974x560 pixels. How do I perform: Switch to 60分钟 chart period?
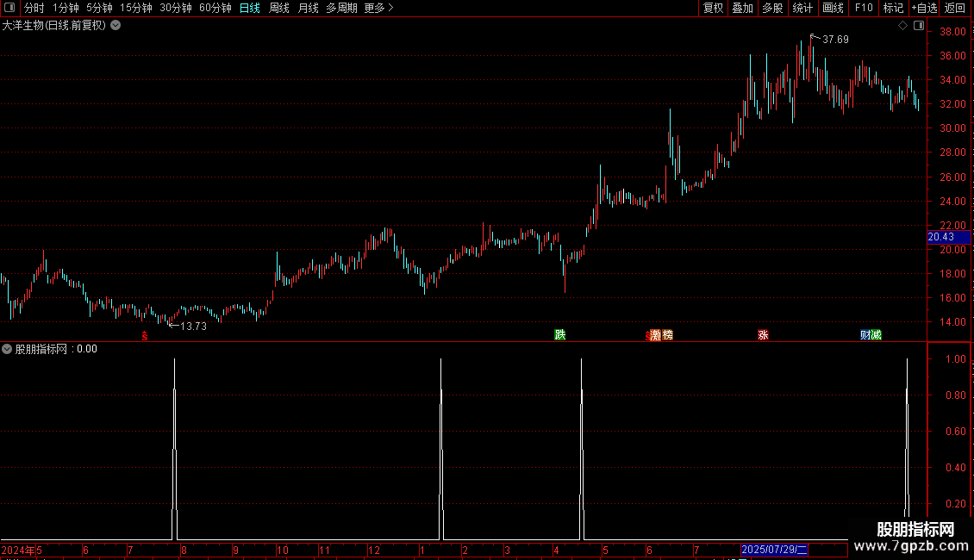[215, 8]
